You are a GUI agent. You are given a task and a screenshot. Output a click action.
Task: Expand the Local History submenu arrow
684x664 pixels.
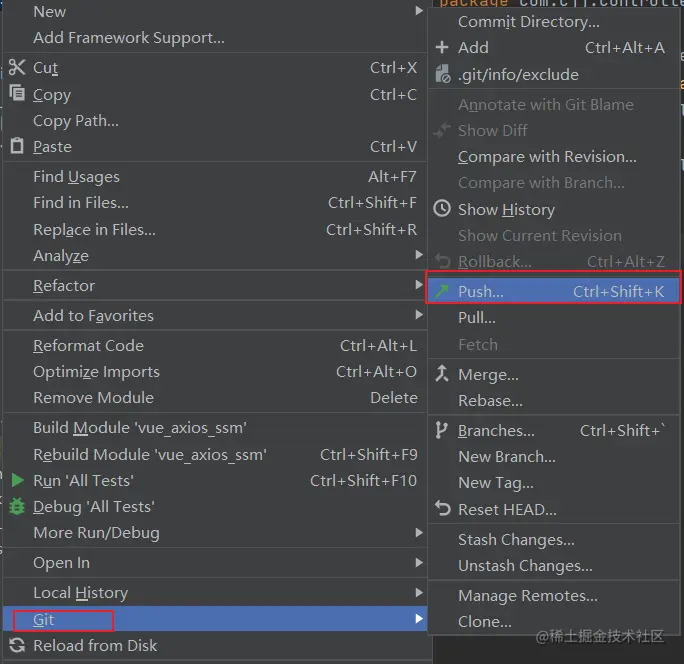tap(419, 592)
